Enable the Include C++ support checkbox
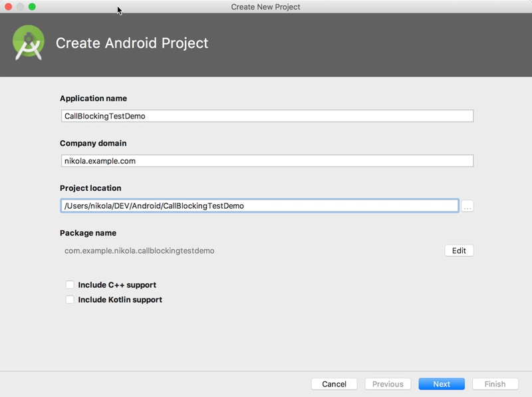Screen dimensions: 532x397 click(70, 285)
